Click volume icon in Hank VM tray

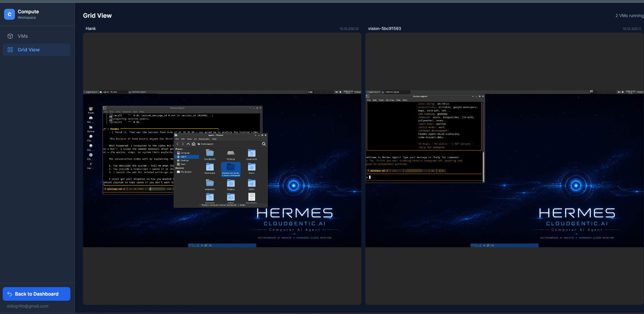tap(336, 92)
